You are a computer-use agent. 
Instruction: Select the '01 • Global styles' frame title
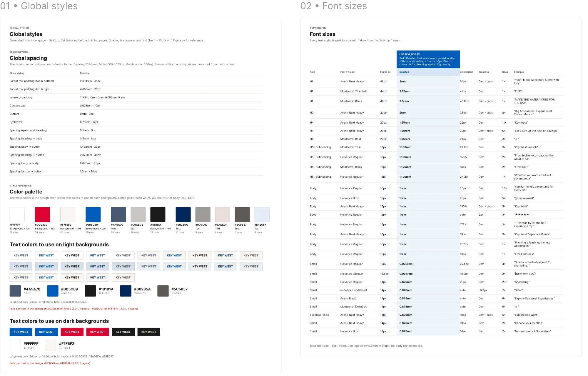pyautogui.click(x=39, y=6)
